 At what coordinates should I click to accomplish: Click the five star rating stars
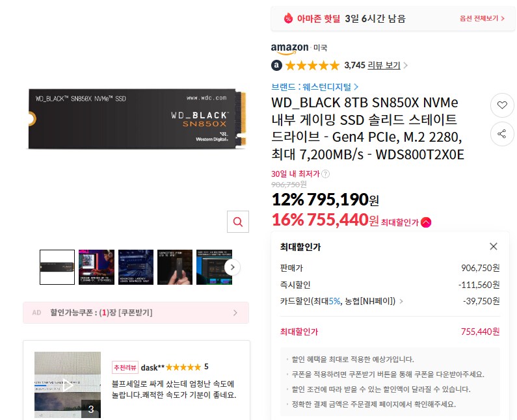coord(312,65)
